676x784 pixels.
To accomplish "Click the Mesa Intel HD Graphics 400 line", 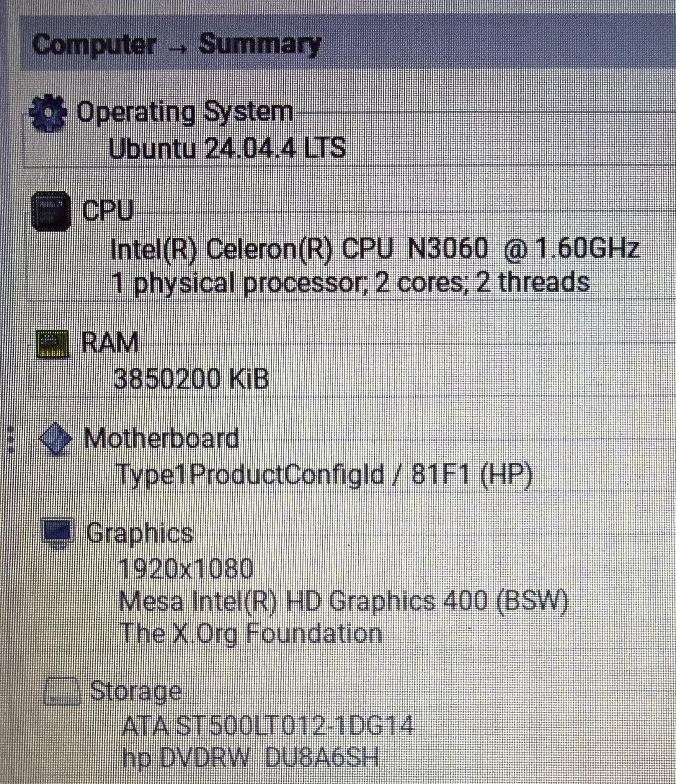I will coord(343,601).
